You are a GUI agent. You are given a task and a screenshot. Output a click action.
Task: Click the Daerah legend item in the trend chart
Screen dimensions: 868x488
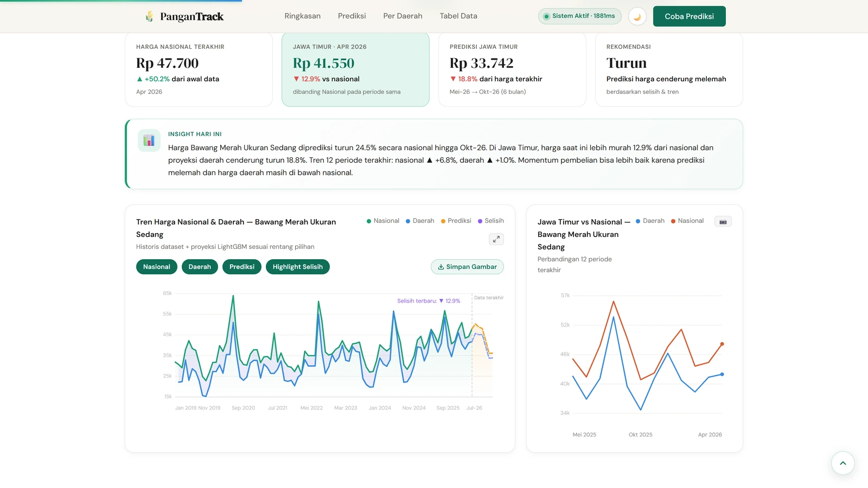tap(420, 221)
